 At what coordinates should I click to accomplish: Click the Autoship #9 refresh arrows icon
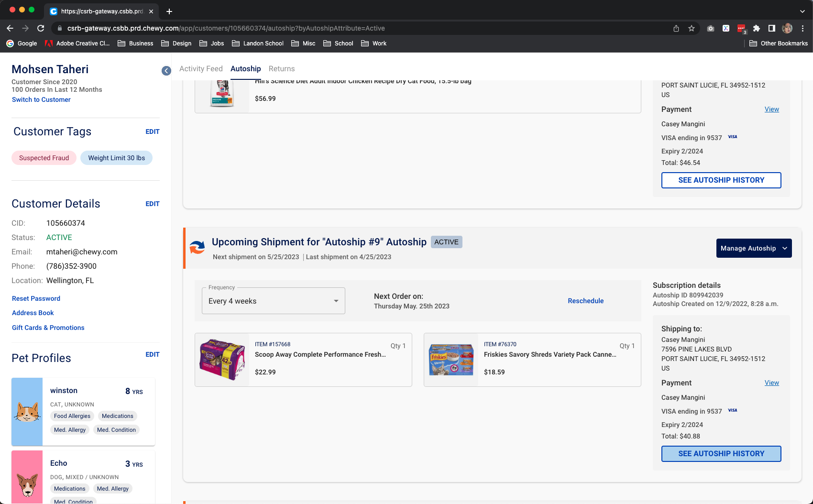(x=197, y=247)
